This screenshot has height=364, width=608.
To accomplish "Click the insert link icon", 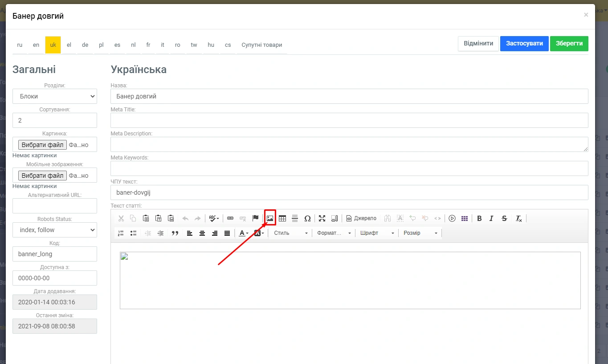I will 230,218.
